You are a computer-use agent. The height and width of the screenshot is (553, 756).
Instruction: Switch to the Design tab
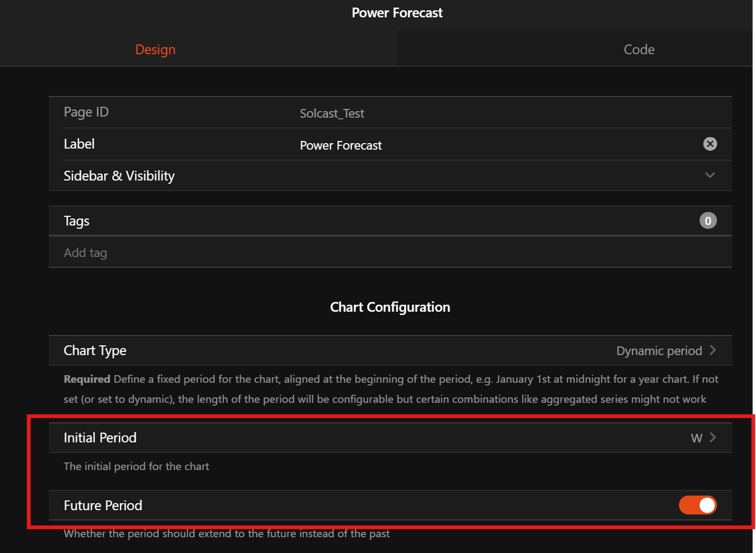[x=155, y=49]
